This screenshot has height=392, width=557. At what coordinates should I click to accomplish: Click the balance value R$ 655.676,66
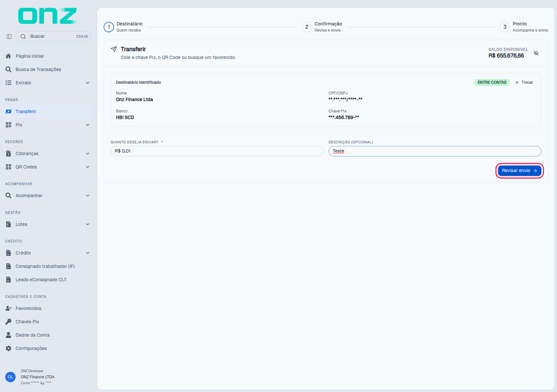(506, 56)
